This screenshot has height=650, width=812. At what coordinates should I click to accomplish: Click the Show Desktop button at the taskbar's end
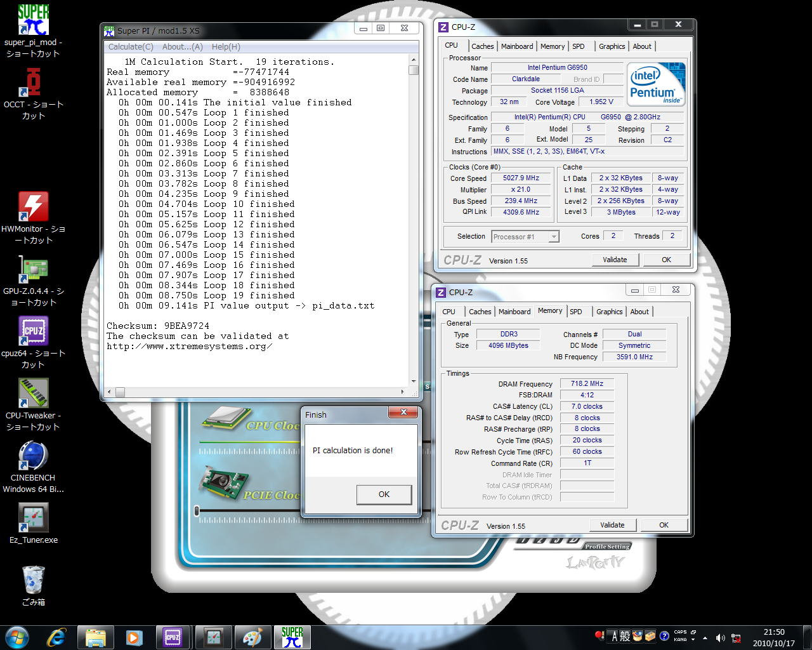pyautogui.click(x=807, y=637)
